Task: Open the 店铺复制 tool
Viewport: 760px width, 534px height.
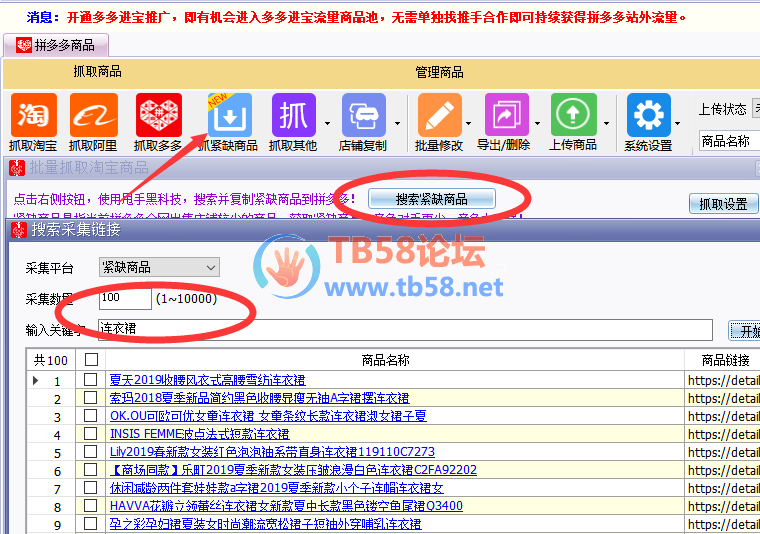Action: (362, 115)
